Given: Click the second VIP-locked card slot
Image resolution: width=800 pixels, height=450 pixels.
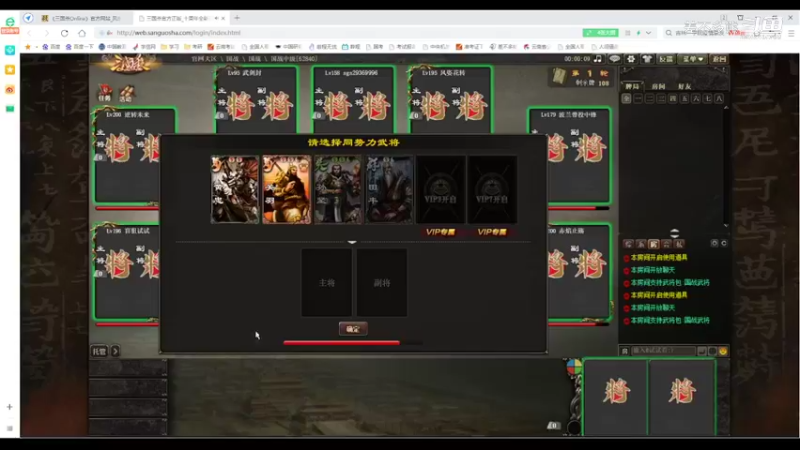Looking at the screenshot, I should [x=492, y=189].
